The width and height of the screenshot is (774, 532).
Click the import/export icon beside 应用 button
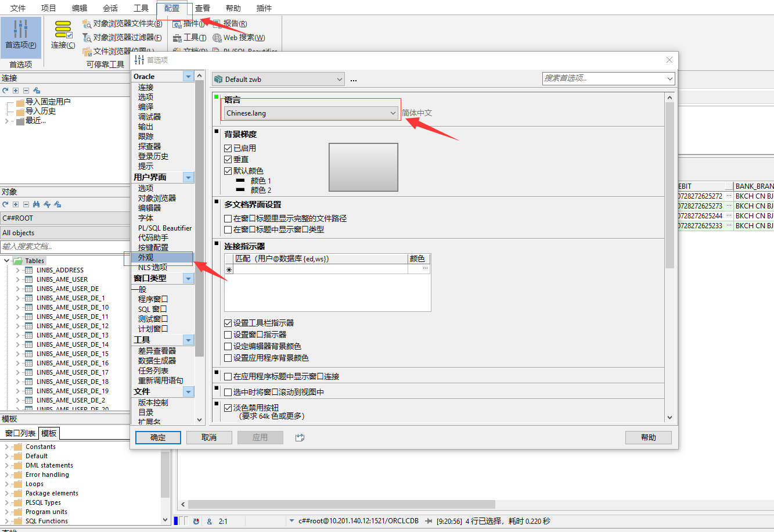300,438
